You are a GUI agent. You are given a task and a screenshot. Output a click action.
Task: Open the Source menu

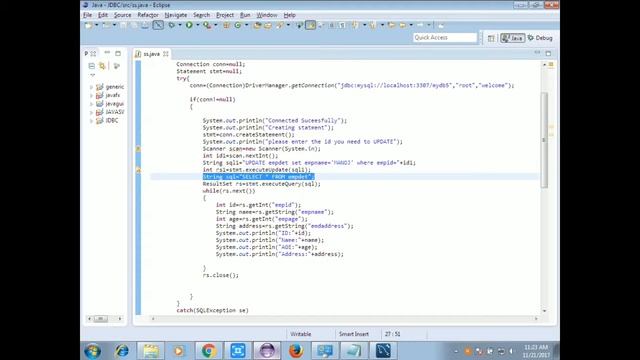pyautogui.click(x=122, y=15)
